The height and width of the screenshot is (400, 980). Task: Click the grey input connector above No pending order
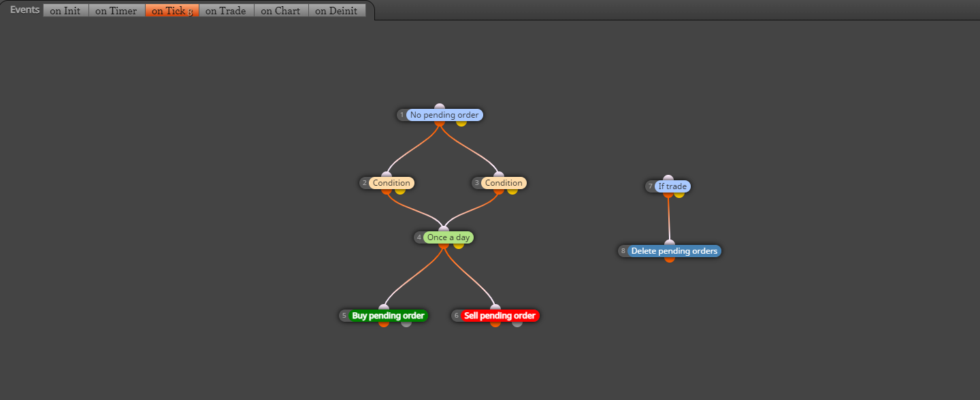coord(440,107)
